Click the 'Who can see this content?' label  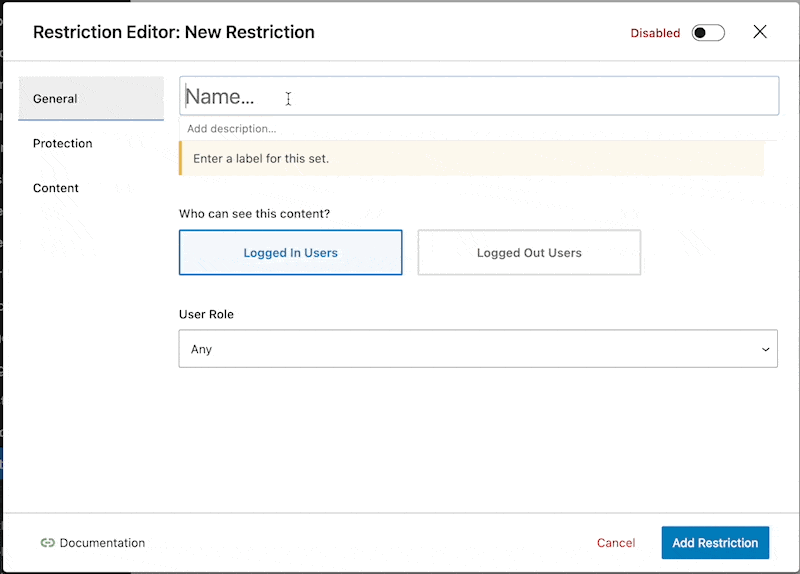click(255, 214)
